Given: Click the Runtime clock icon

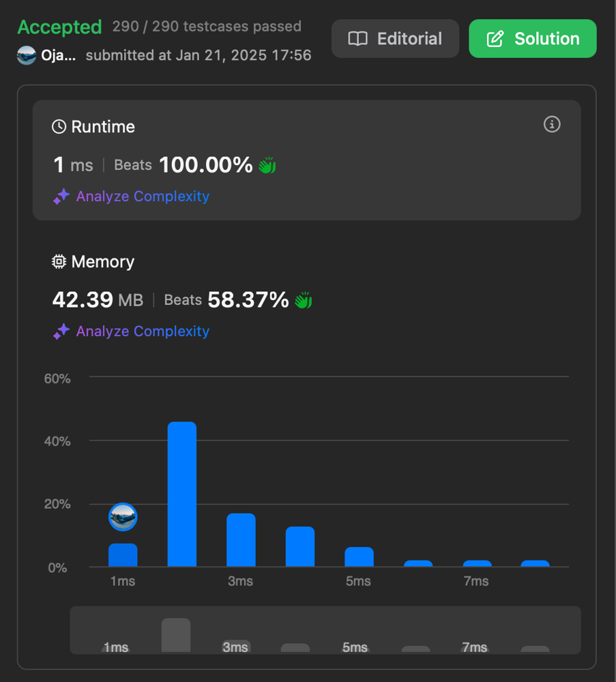Looking at the screenshot, I should [x=59, y=127].
